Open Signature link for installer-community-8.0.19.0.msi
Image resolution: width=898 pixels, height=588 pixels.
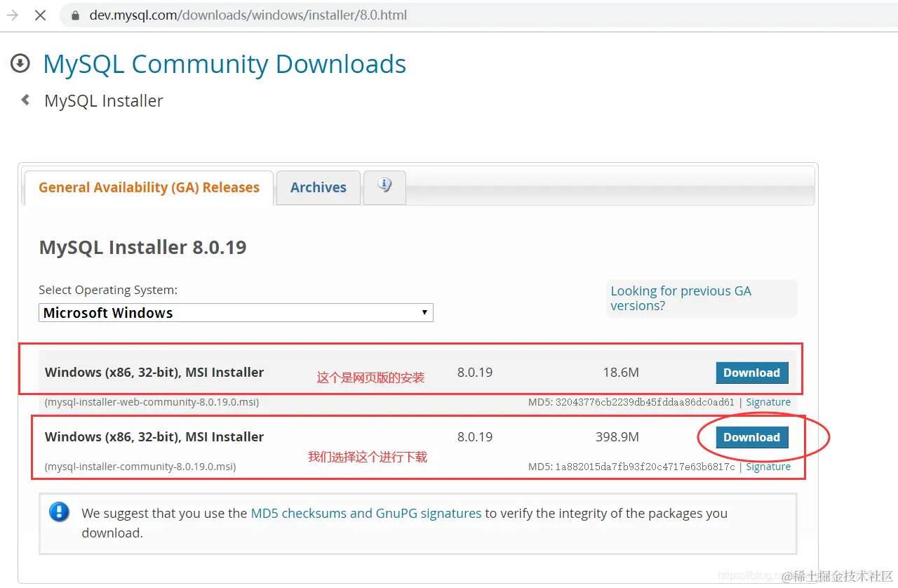[768, 467]
